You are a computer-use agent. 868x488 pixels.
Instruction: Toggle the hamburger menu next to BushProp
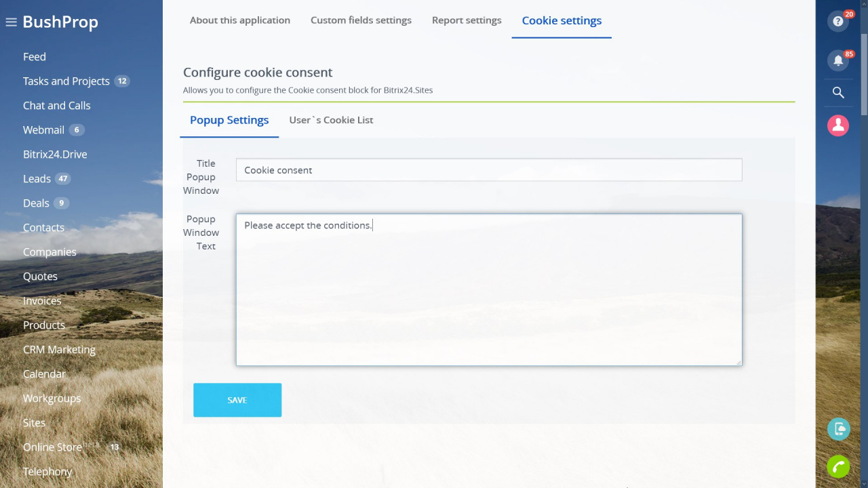pyautogui.click(x=11, y=22)
